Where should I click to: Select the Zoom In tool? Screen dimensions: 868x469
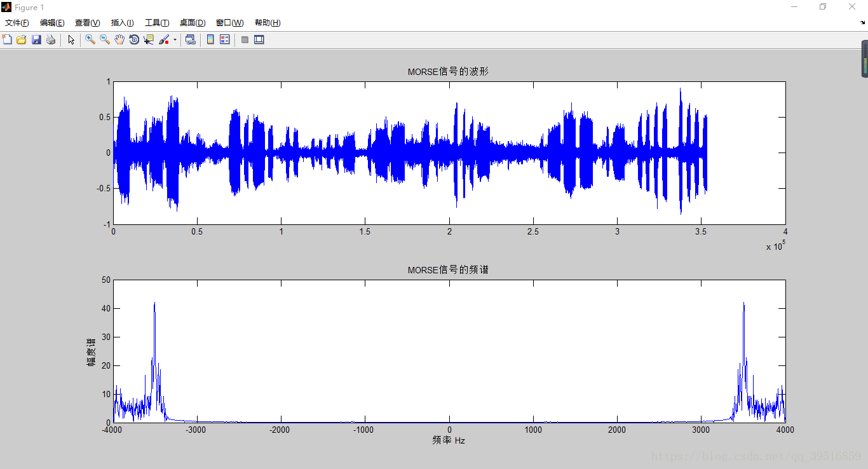(x=90, y=39)
